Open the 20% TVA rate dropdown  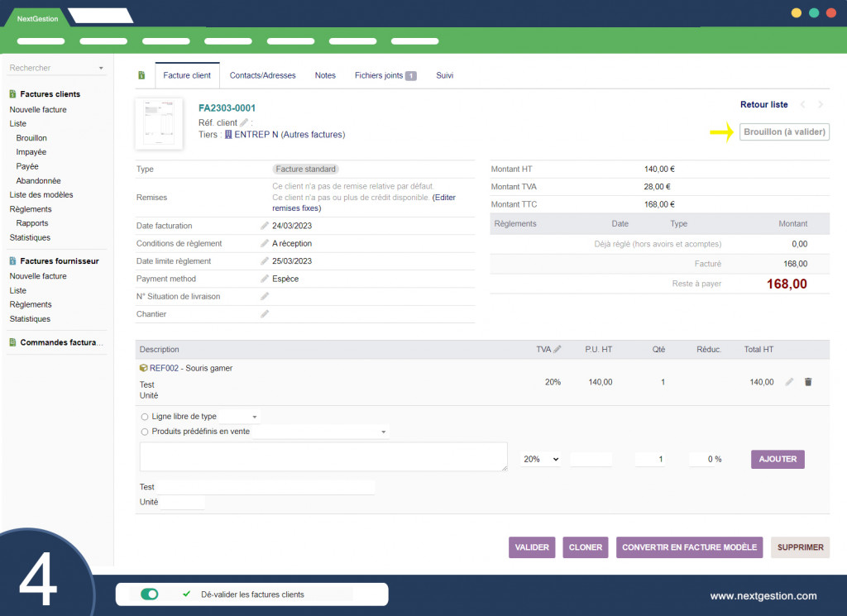(x=540, y=459)
